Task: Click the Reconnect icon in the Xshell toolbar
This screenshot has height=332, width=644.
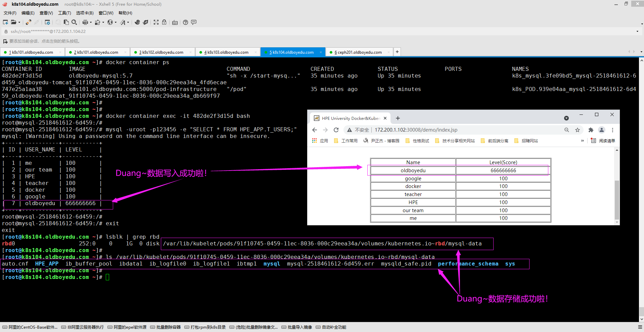Action: point(29,22)
